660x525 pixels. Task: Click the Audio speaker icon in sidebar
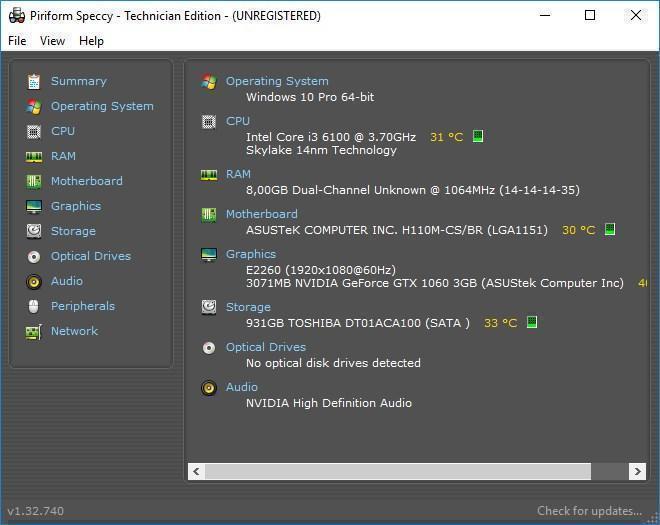point(34,282)
